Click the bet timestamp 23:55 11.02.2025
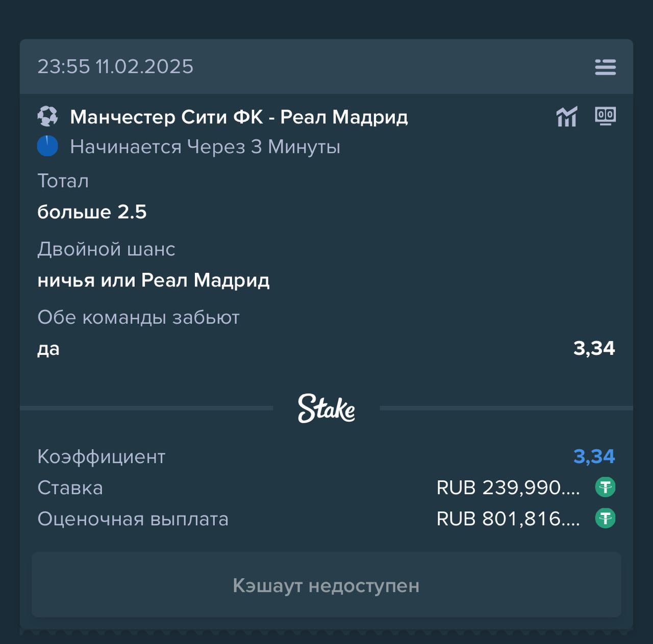This screenshot has height=644, width=653. [115, 67]
